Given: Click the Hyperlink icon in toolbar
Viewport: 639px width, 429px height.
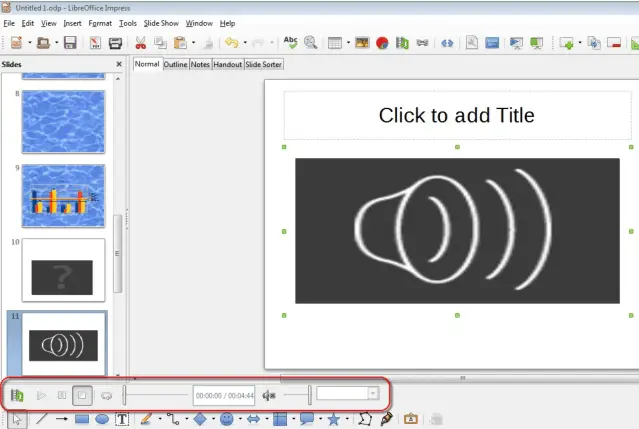Looking at the screenshot, I should [x=447, y=43].
